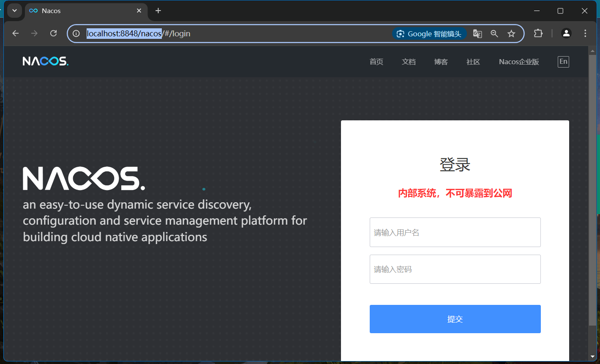Screen dimensions: 600x364
Task: Click the translate page icon
Action: (x=477, y=34)
